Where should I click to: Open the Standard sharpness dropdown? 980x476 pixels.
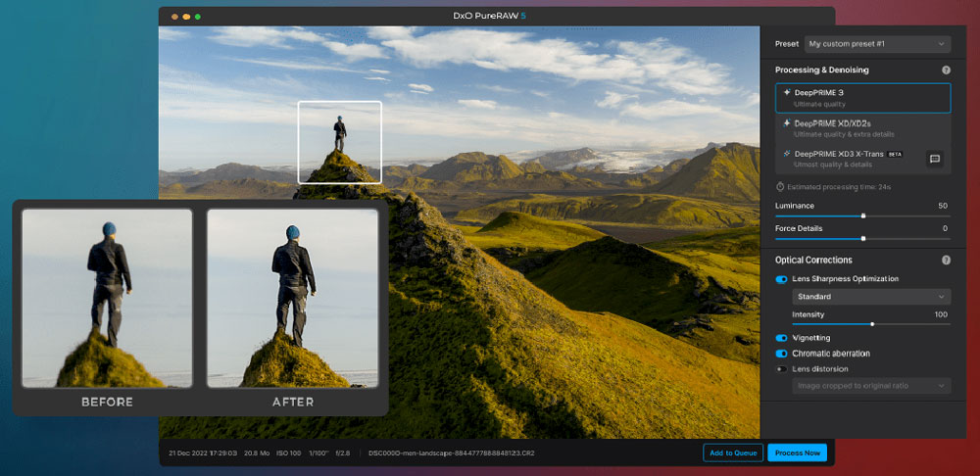[871, 297]
